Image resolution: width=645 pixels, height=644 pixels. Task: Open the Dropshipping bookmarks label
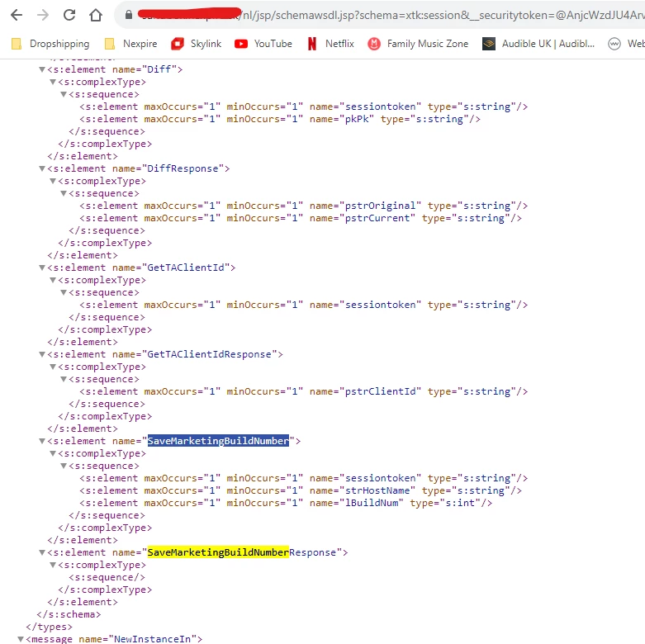[x=59, y=44]
